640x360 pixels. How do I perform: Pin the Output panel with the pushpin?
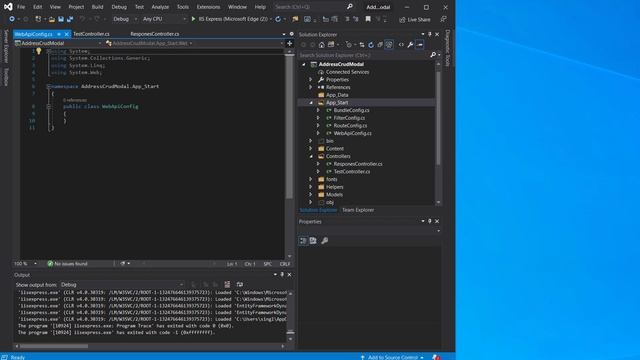(x=282, y=275)
